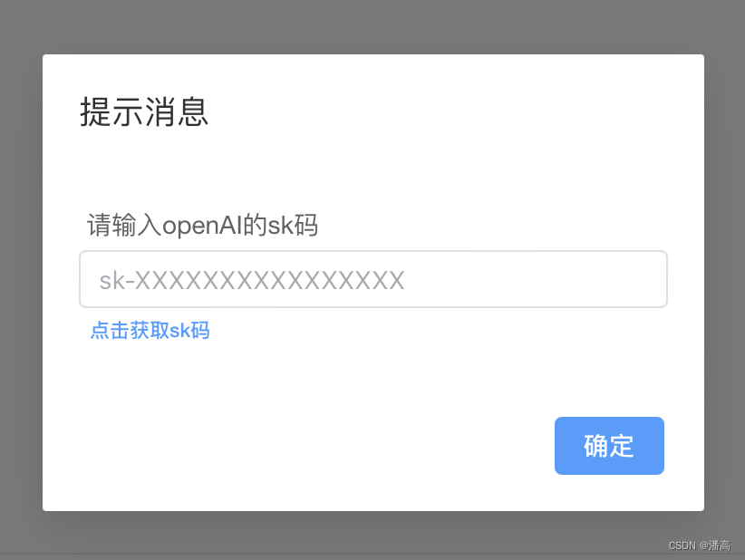This screenshot has width=745, height=560.
Task: Click the sk码 text at the label's end
Action: [293, 225]
